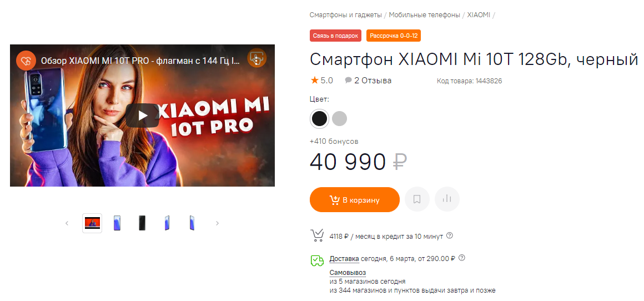Click the bookmark favorites icon button
644x301 pixels.
(417, 199)
